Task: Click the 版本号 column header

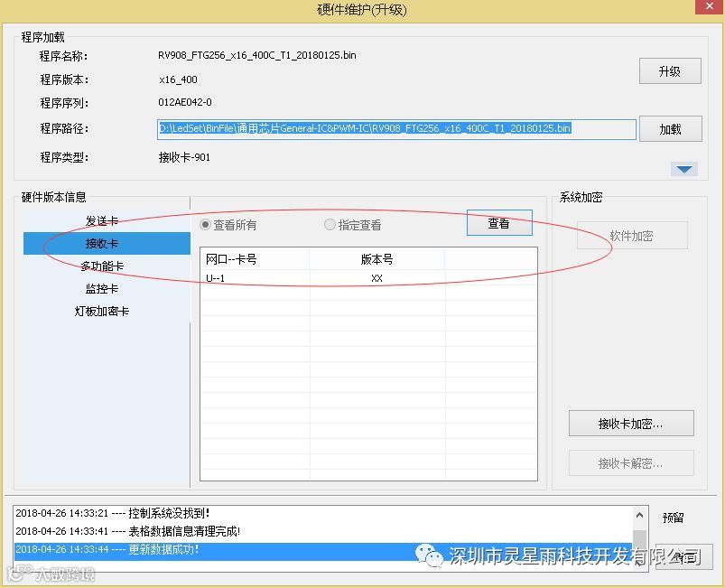Action: tap(376, 259)
